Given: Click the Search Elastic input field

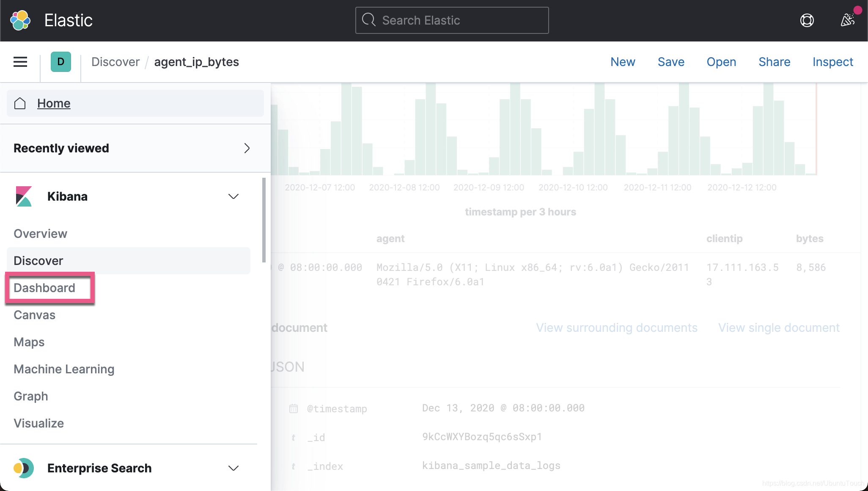Looking at the screenshot, I should point(452,20).
